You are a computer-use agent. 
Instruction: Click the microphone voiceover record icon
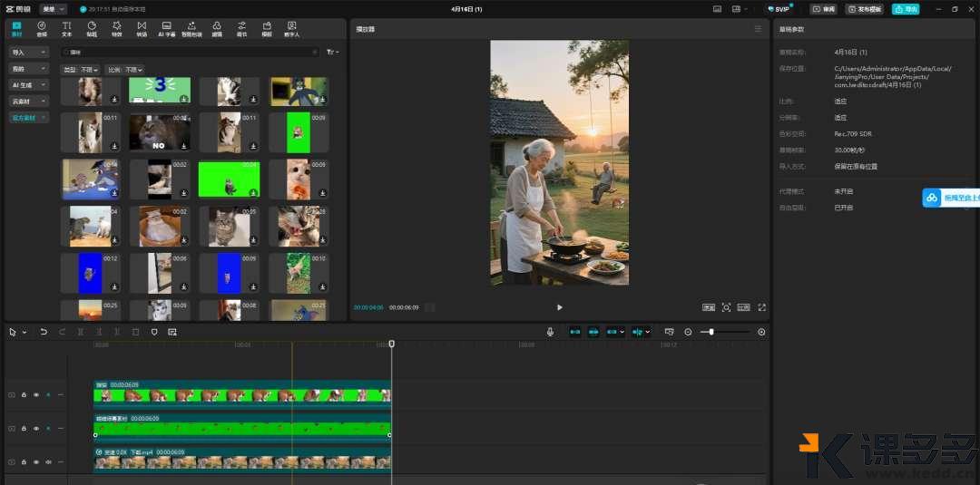pyautogui.click(x=550, y=332)
